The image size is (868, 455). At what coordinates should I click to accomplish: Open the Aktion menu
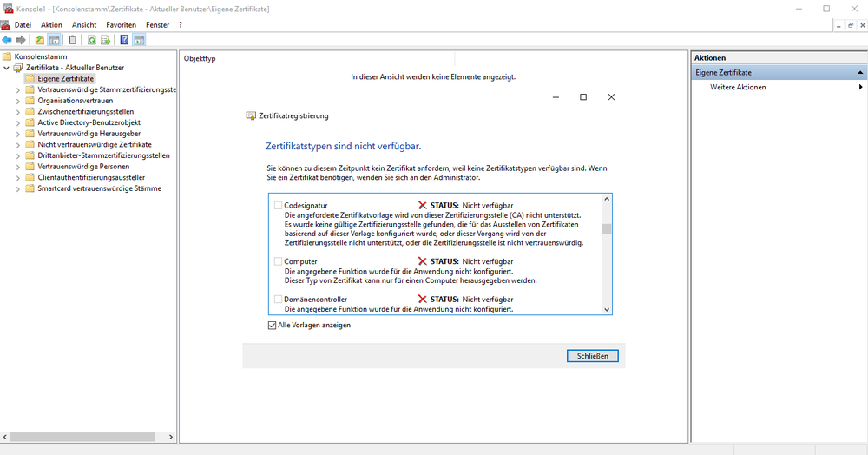pyautogui.click(x=51, y=25)
